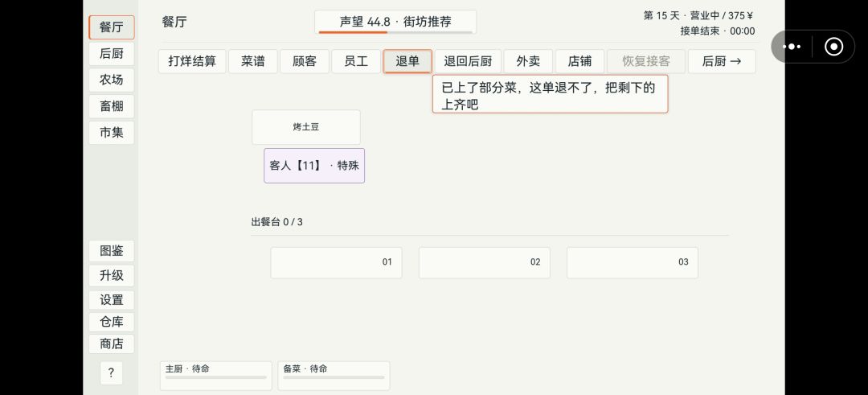Open the 商店 shop
This screenshot has height=395, width=868.
(x=111, y=344)
